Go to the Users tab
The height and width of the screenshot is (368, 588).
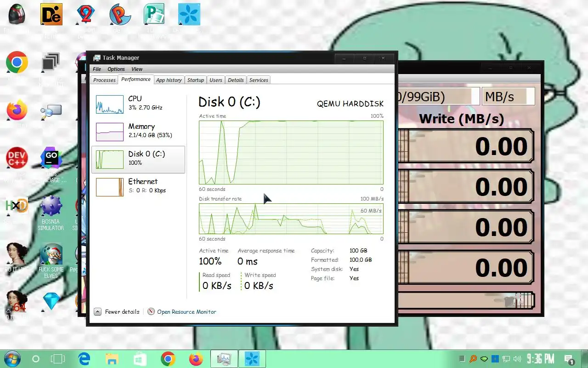216,80
